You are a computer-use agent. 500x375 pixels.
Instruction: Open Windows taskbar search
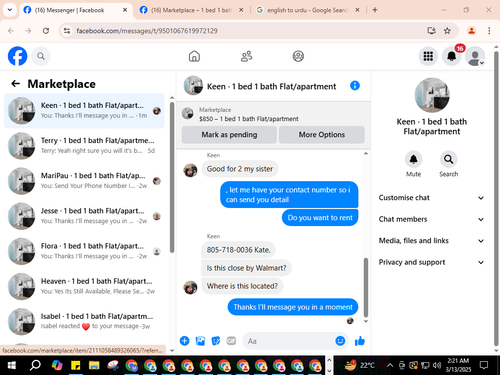click(35, 366)
